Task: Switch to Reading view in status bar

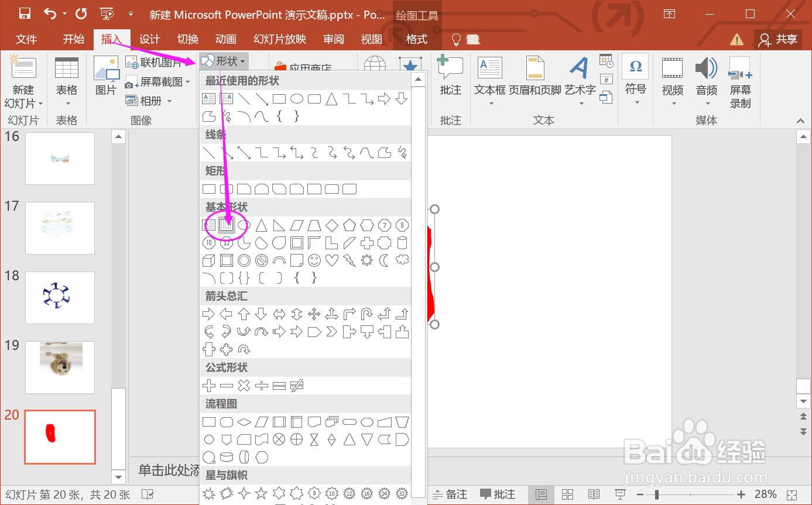Action: point(594,494)
